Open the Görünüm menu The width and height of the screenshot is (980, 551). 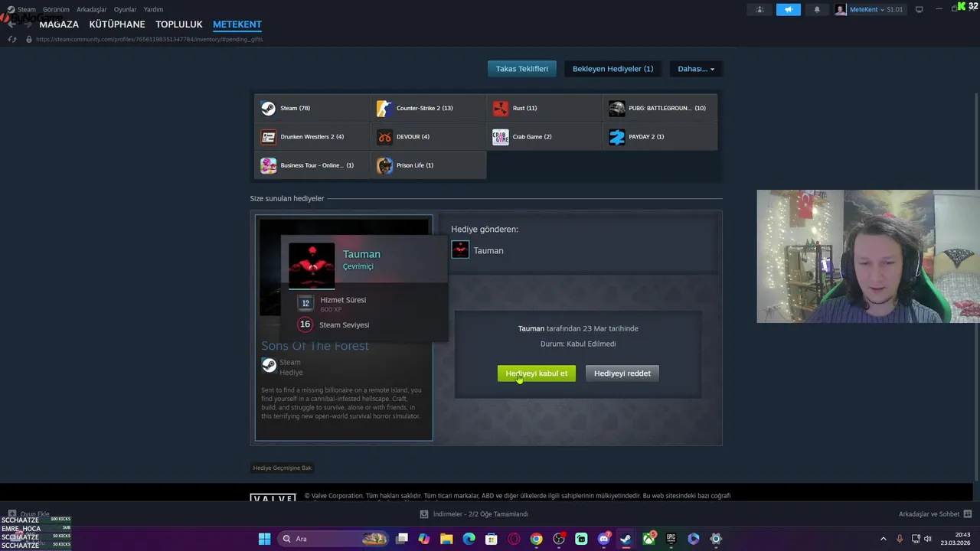(x=56, y=9)
